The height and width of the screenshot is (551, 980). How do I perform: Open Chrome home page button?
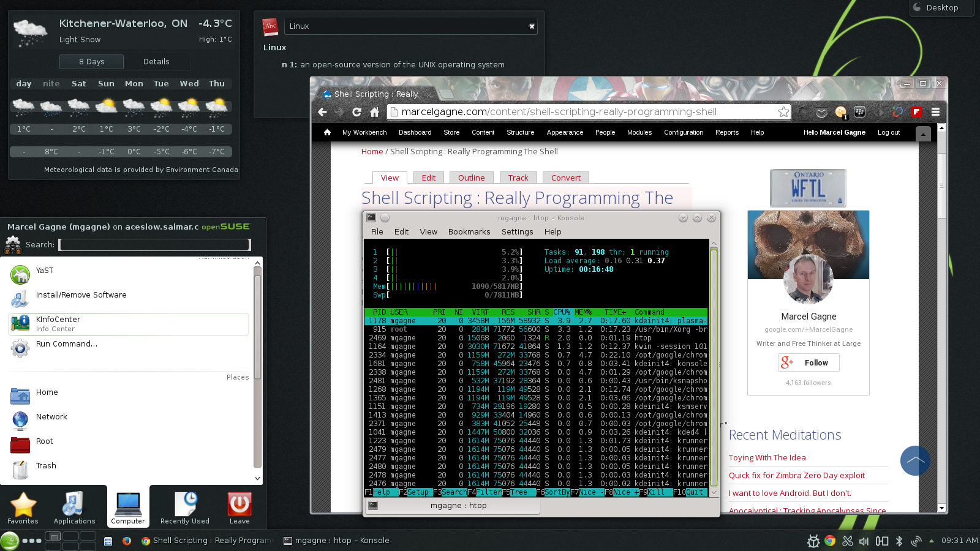374,112
